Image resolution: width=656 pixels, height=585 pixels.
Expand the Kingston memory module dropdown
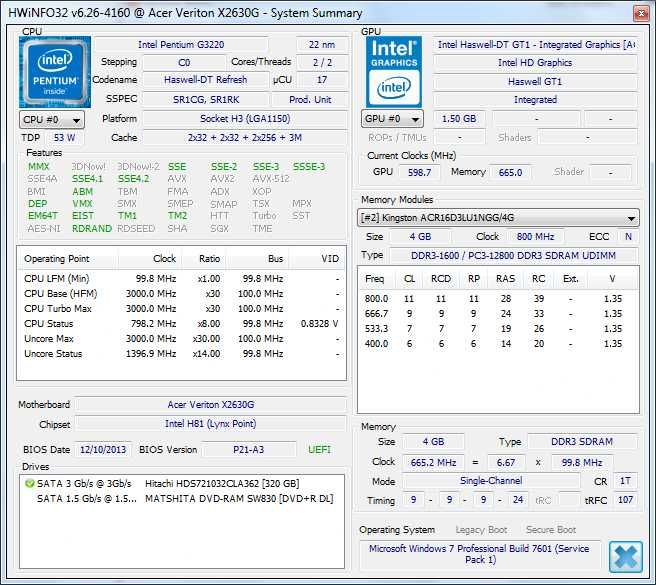pos(498,218)
